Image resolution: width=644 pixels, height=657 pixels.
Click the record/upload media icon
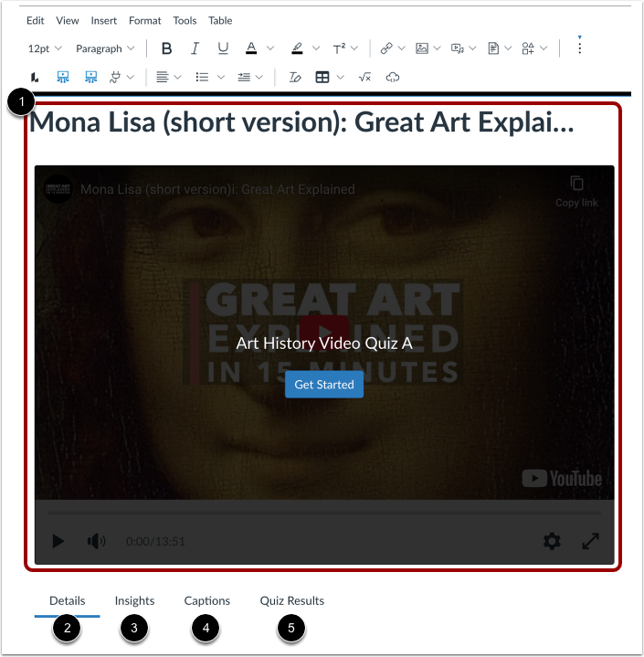pos(457,48)
